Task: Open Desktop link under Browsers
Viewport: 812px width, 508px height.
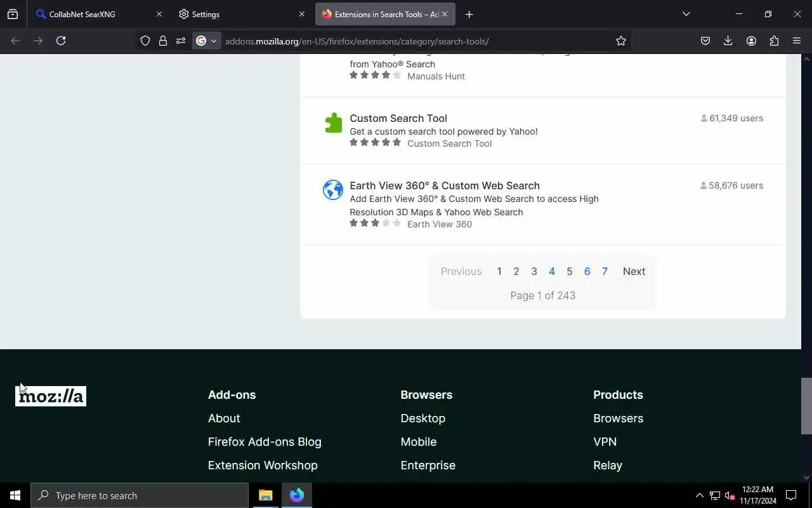Action: tap(423, 418)
